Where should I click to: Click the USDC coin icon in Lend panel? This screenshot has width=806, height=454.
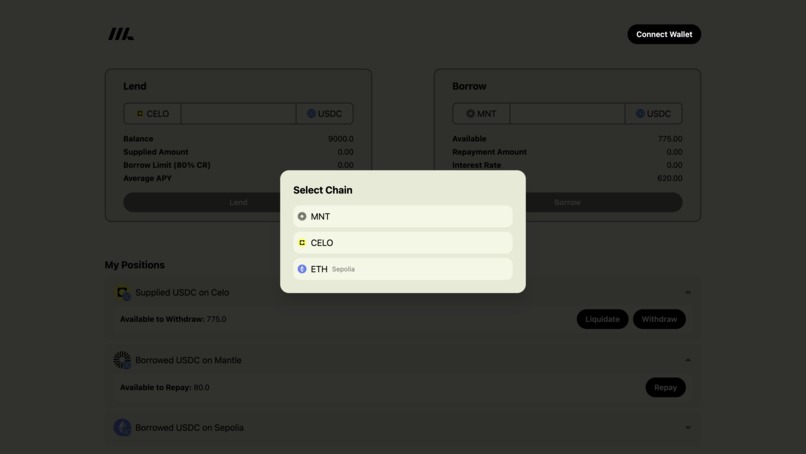click(311, 114)
